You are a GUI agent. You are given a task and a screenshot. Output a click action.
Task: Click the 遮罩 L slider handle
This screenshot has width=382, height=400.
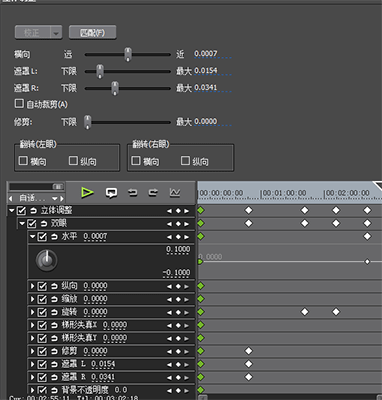[x=100, y=71]
